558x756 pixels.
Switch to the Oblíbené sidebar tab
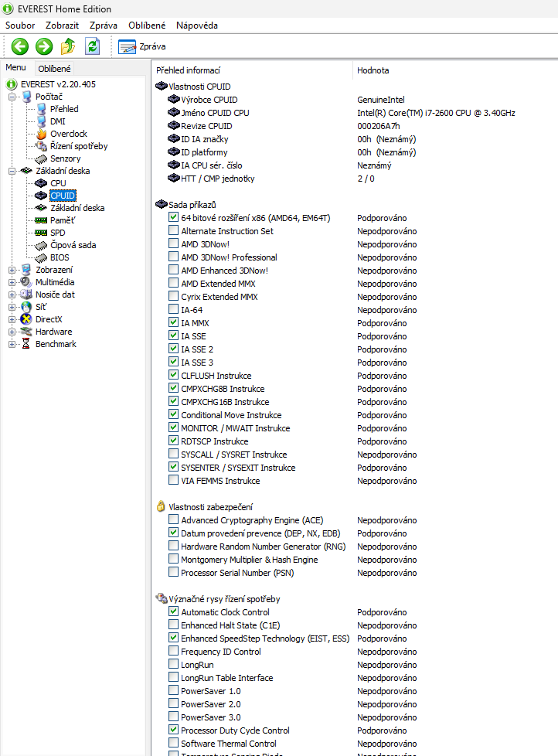click(x=54, y=69)
